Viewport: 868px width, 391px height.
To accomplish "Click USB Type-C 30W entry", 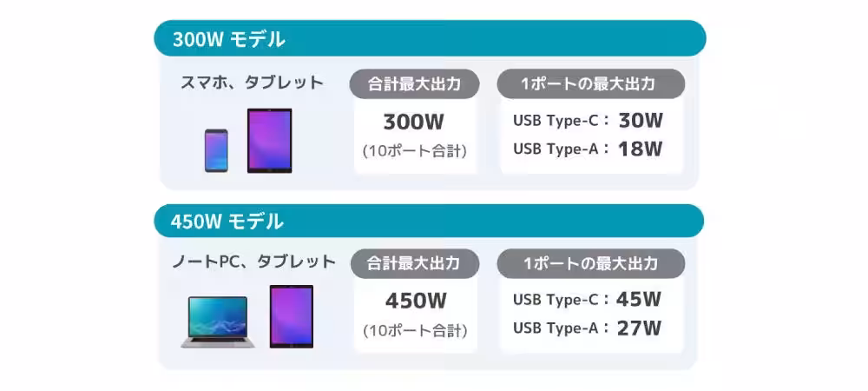I will 588,121.
